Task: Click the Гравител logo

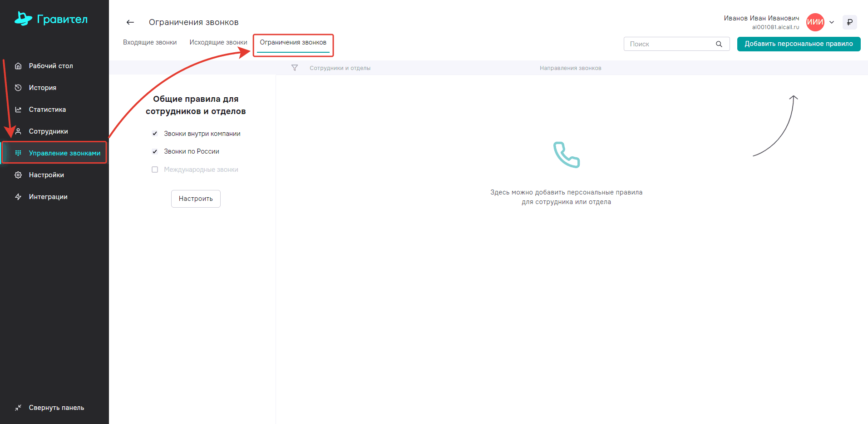Action: pos(51,19)
